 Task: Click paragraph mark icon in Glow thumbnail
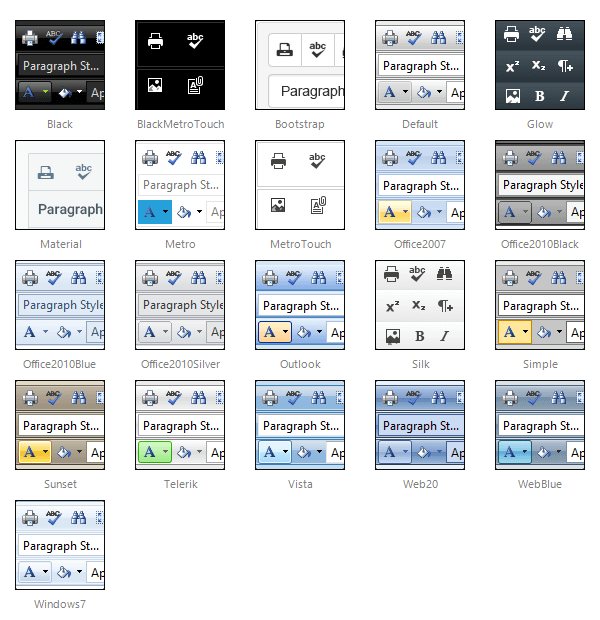565,66
